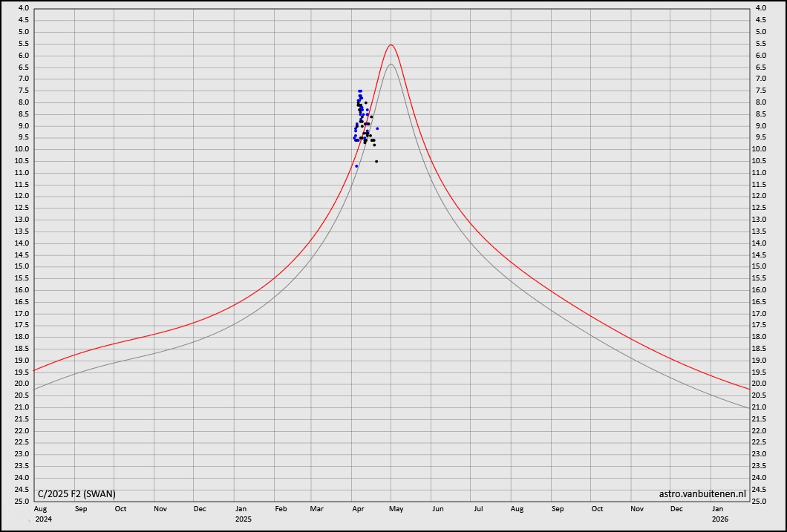The width and height of the screenshot is (787, 532).
Task: Click the May label on the time axis
Action: click(396, 509)
